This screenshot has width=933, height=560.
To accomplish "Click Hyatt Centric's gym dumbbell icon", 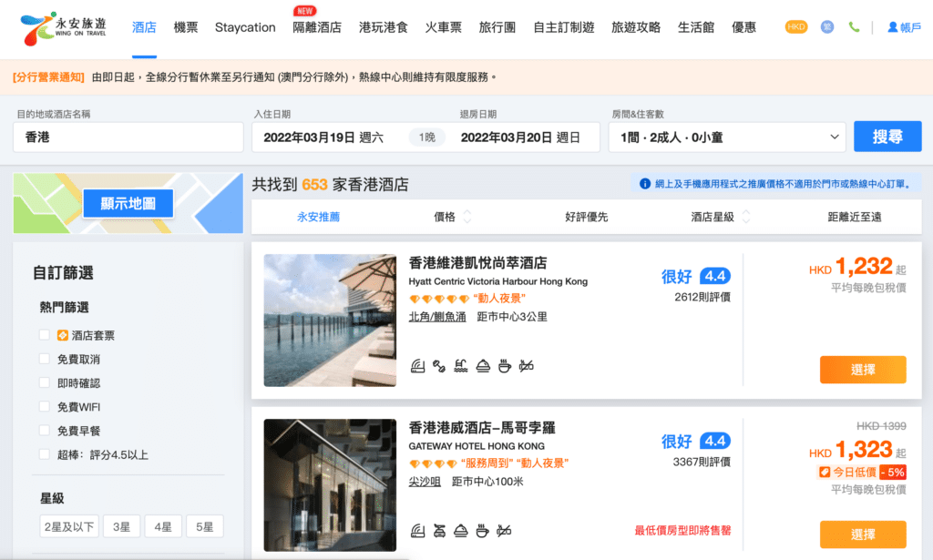I will pyautogui.click(x=439, y=366).
